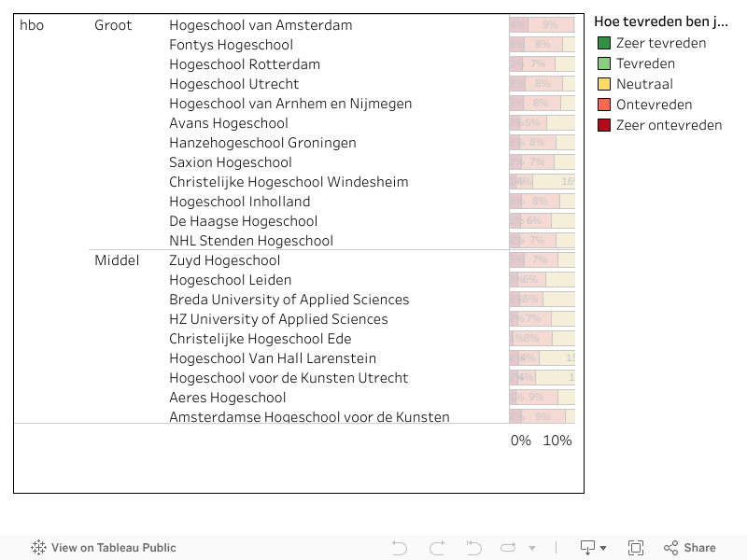Select the Groot group label
The width and height of the screenshot is (747, 560).
click(x=113, y=25)
